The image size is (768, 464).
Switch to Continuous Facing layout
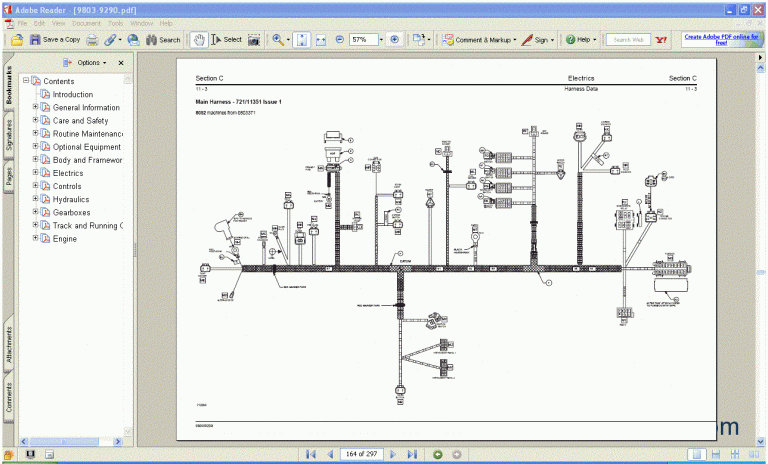735,455
